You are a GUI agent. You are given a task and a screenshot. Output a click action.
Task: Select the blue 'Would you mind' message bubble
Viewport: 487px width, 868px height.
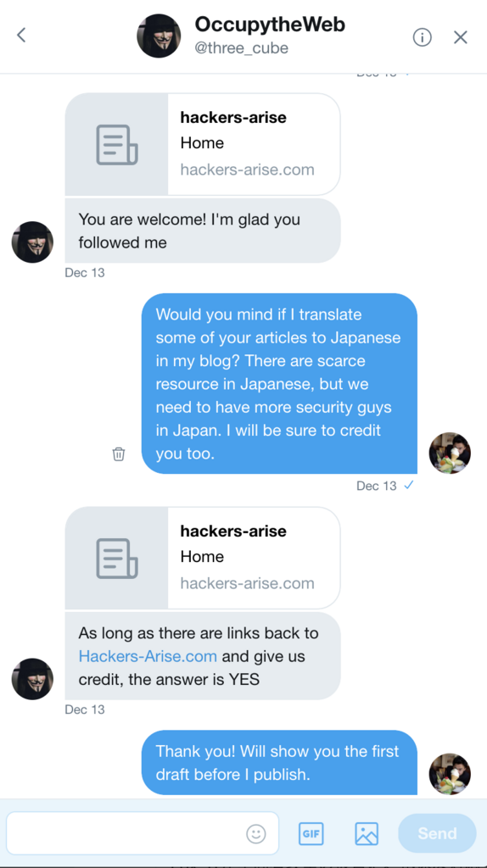click(x=279, y=384)
